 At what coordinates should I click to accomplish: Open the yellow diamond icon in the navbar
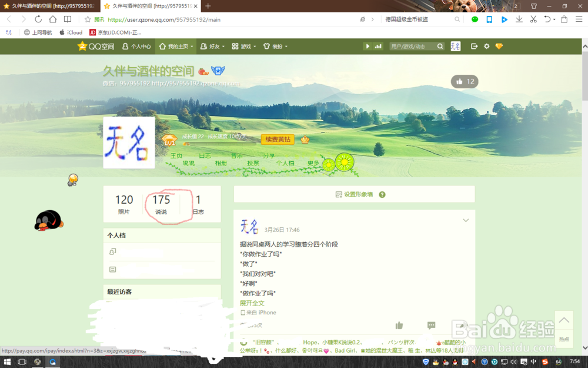[499, 46]
